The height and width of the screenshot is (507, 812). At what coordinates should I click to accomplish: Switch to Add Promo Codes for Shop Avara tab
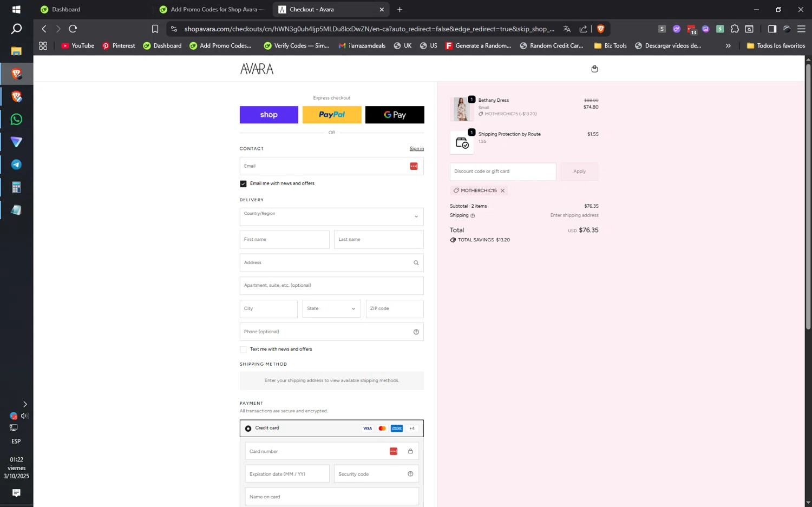(x=213, y=9)
